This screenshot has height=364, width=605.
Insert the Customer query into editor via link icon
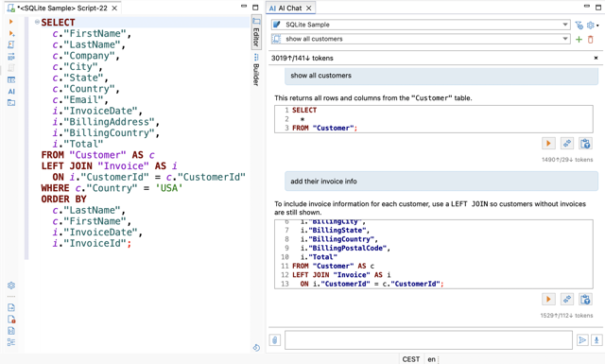(x=567, y=144)
